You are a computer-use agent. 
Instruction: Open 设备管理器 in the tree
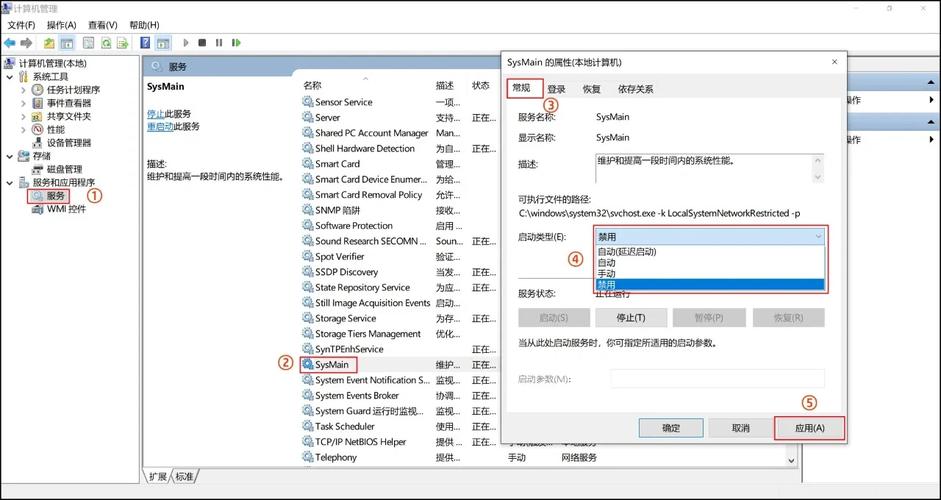click(x=69, y=142)
